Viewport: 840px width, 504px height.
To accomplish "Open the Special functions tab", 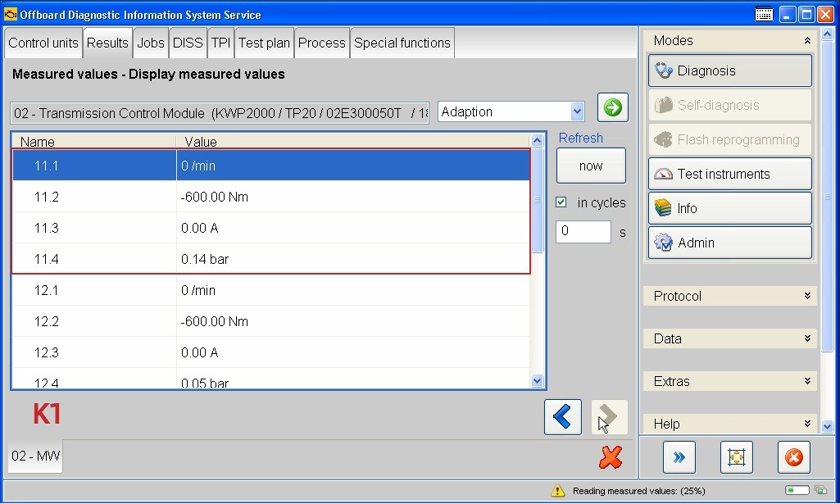I will 402,43.
